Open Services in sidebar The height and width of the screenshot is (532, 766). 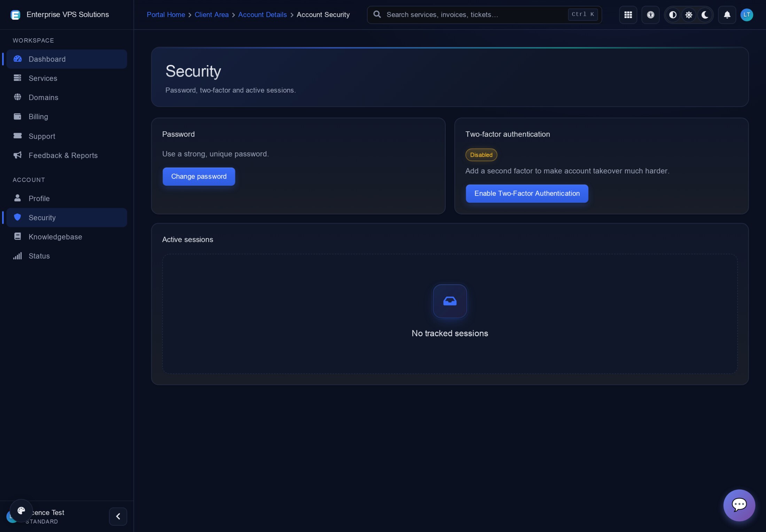(x=67, y=78)
